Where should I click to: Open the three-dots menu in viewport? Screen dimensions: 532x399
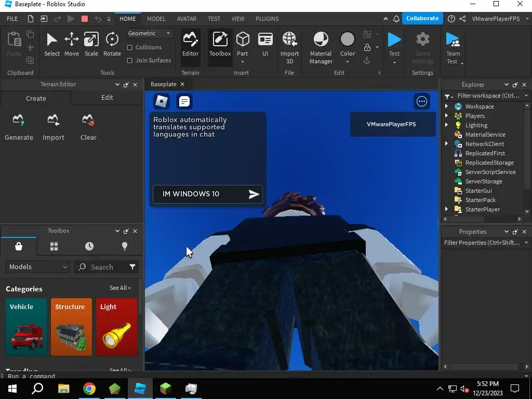422,101
